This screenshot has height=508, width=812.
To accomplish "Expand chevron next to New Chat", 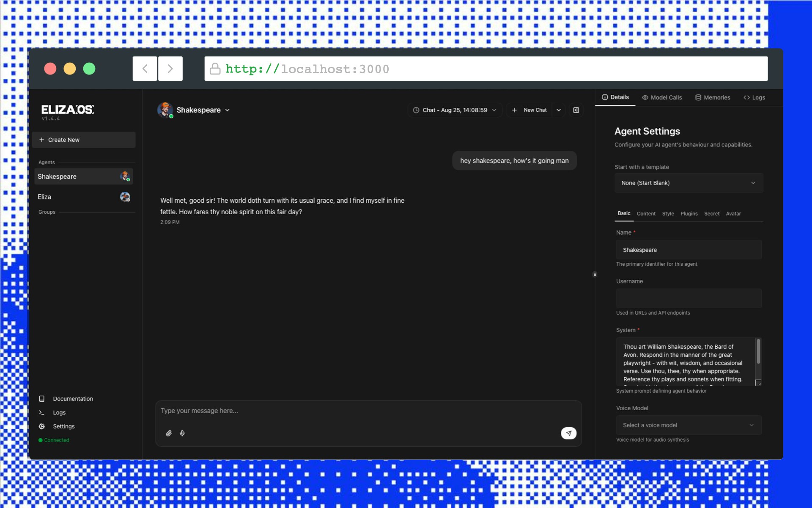I will click(x=559, y=110).
